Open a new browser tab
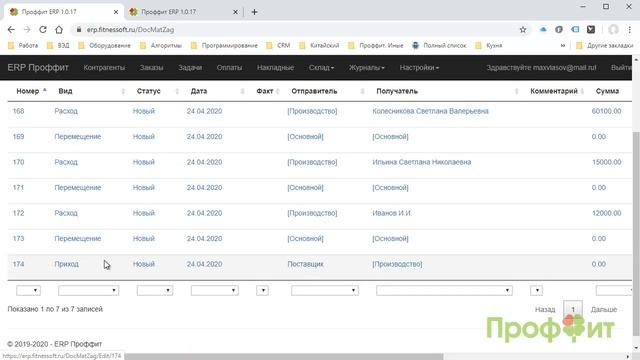 pyautogui.click(x=254, y=12)
